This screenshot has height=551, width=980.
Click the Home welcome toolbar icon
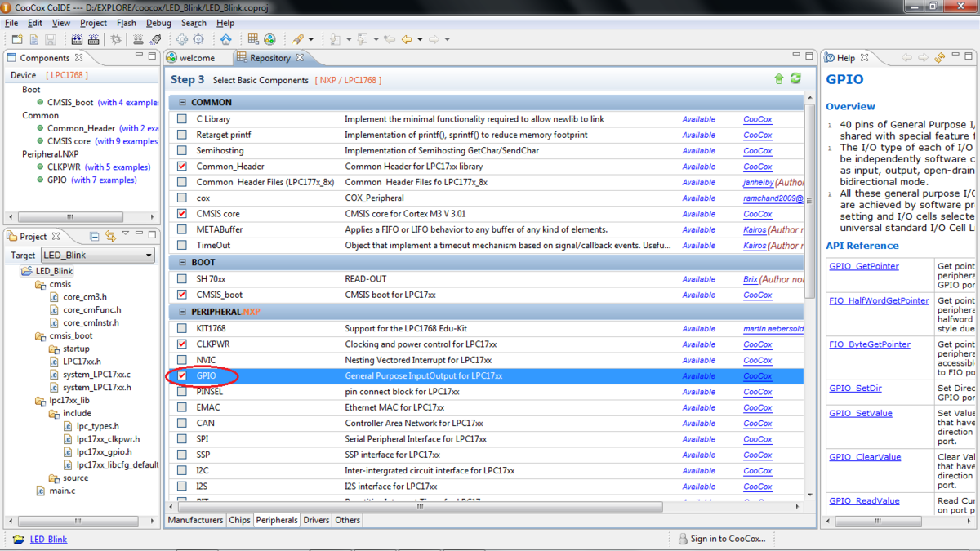point(226,39)
